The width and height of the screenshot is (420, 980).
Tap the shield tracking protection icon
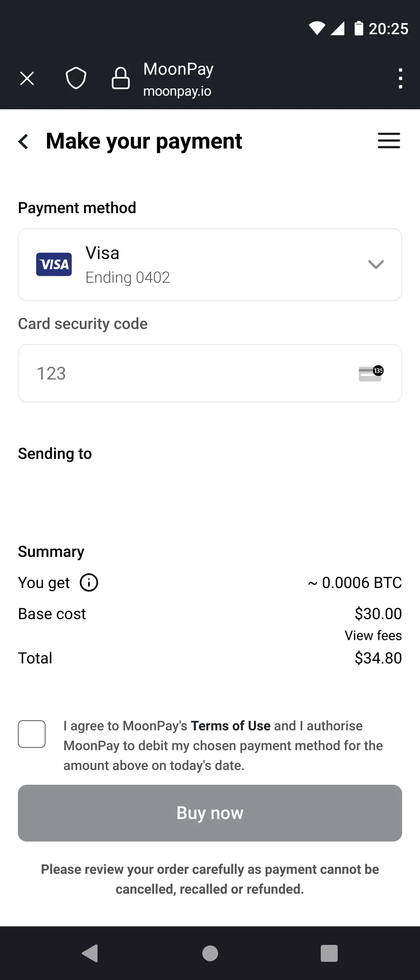[76, 78]
